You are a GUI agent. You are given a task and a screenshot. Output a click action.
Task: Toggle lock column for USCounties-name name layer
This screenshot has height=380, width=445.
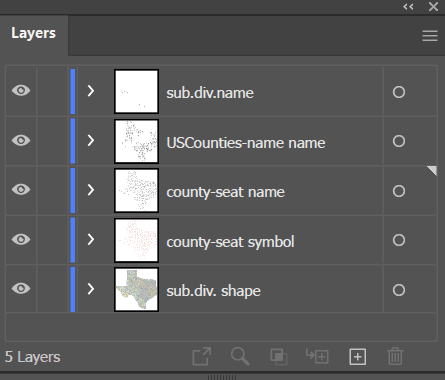(x=52, y=141)
